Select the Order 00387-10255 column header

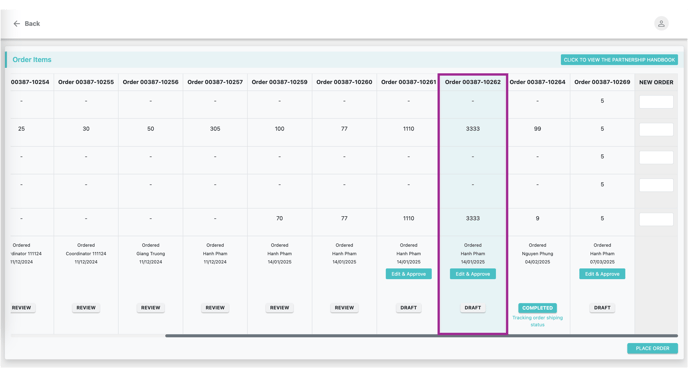tap(86, 82)
